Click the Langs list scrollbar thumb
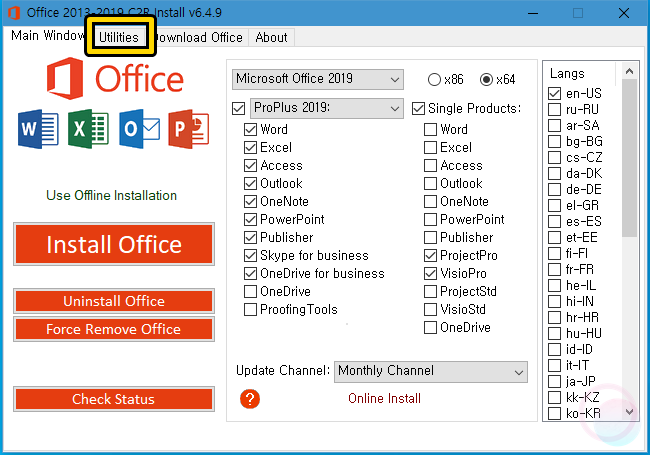Image resolution: width=650 pixels, height=455 pixels. tap(629, 158)
